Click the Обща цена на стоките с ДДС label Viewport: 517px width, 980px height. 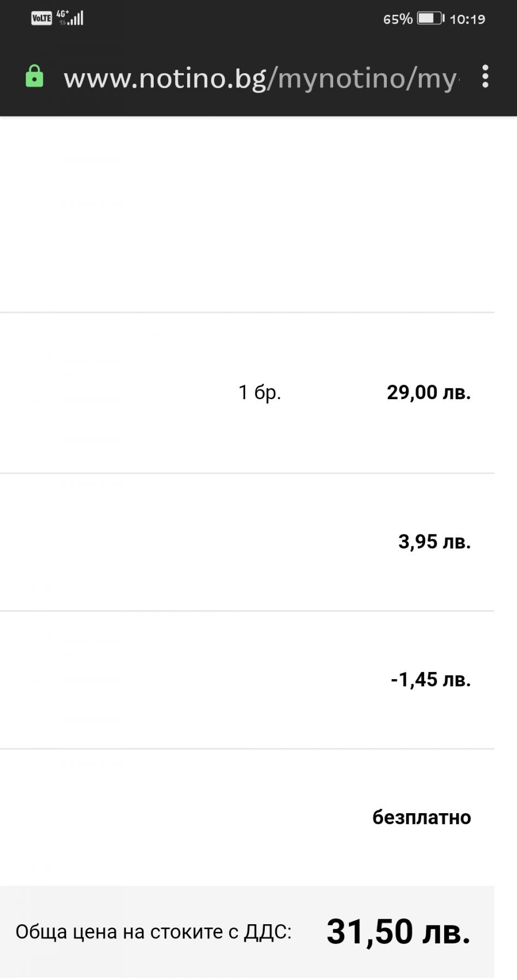154,932
